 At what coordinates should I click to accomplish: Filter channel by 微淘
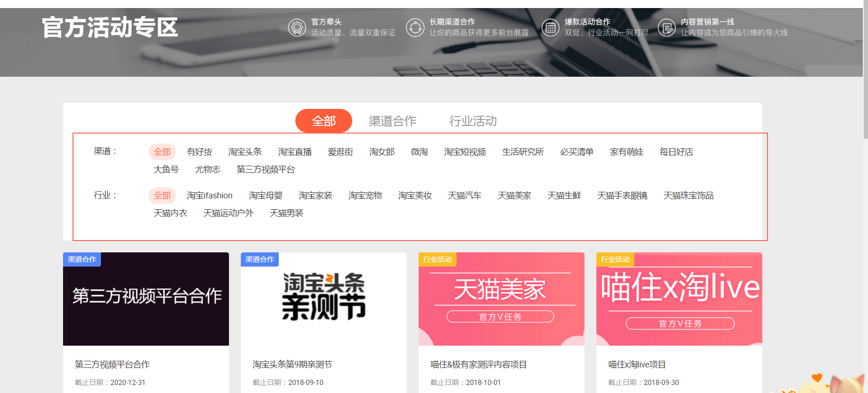coord(420,152)
